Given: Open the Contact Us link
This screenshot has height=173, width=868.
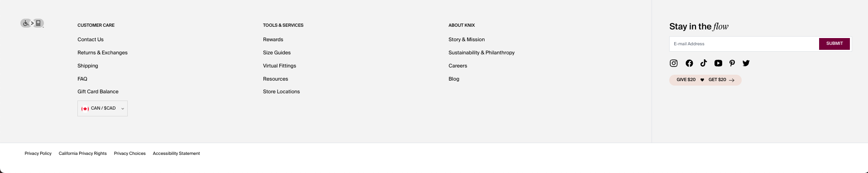Looking at the screenshot, I should [91, 40].
